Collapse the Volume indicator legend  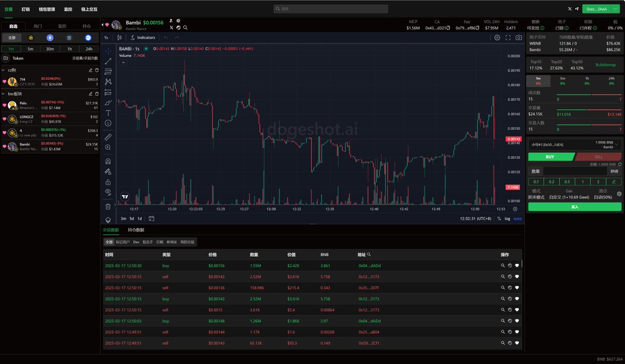[123, 62]
